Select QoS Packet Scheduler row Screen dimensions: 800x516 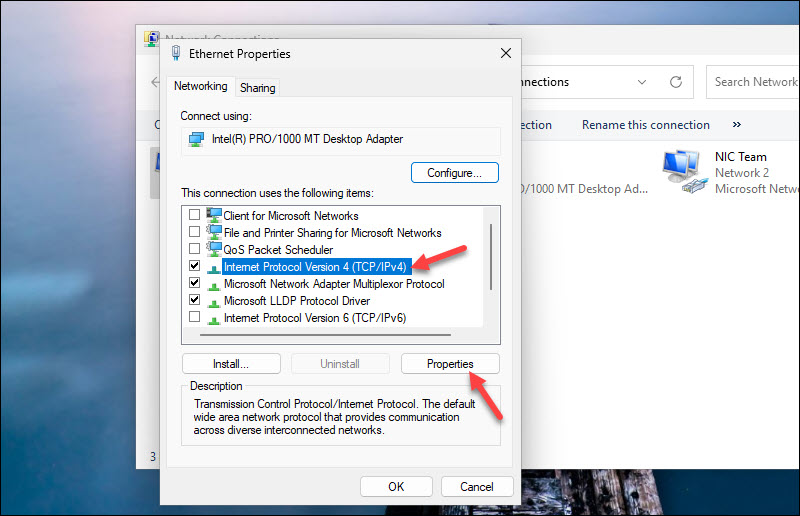click(279, 250)
